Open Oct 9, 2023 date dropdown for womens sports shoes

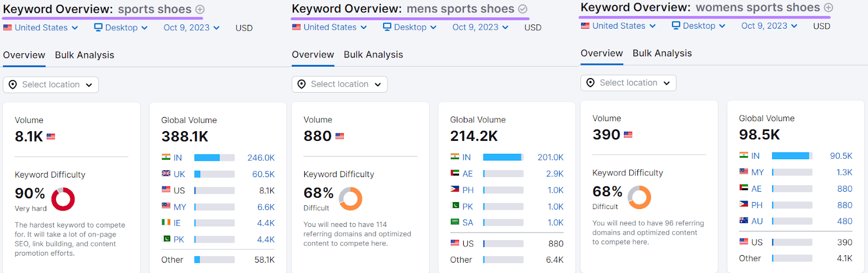click(769, 25)
